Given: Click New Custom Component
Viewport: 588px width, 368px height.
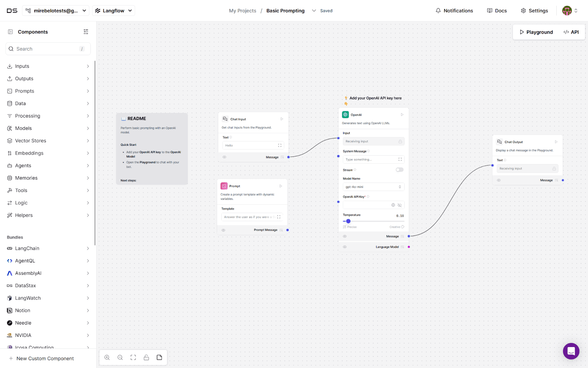Looking at the screenshot, I should coord(42,358).
